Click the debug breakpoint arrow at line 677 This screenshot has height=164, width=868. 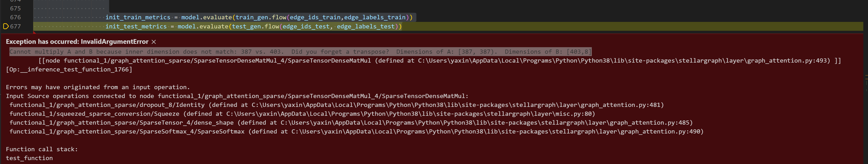point(6,26)
